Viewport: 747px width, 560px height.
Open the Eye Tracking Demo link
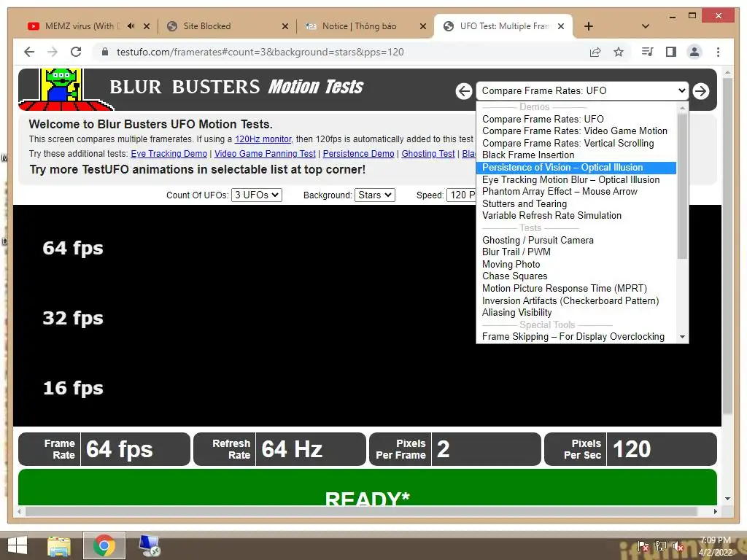(x=169, y=154)
